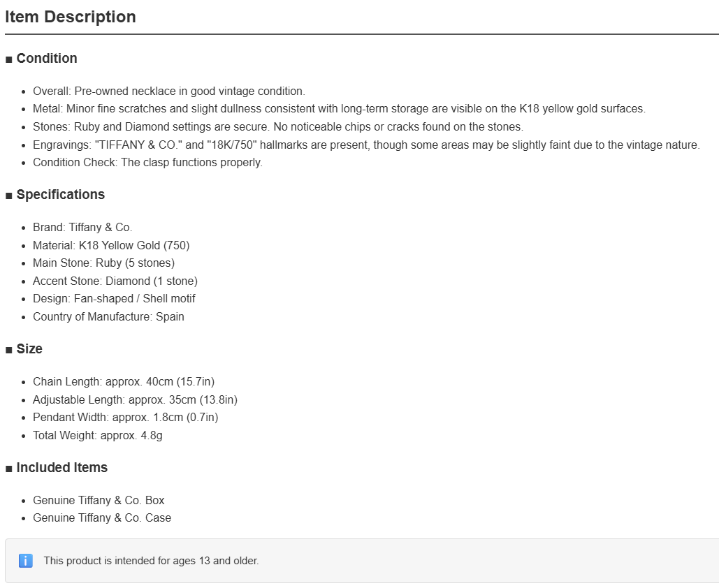This screenshot has height=588, width=719.
Task: Select Country of Manufacture: Spain line
Action: coord(108,316)
